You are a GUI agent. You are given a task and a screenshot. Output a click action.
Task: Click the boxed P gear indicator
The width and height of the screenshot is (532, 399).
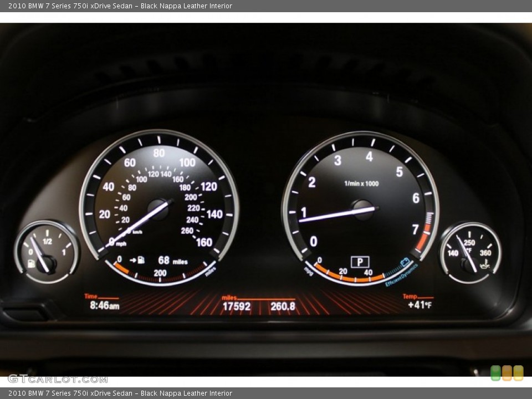click(360, 262)
